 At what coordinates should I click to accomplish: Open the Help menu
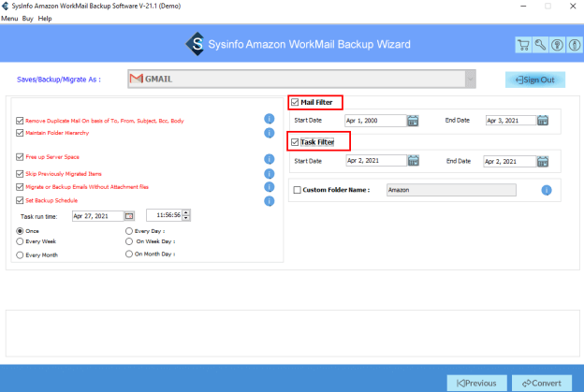(x=45, y=18)
